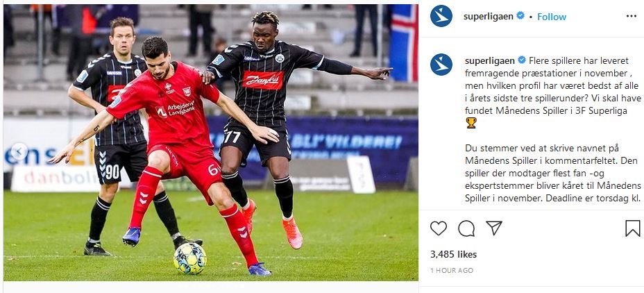Save post with the bookmark icon

tap(632, 228)
